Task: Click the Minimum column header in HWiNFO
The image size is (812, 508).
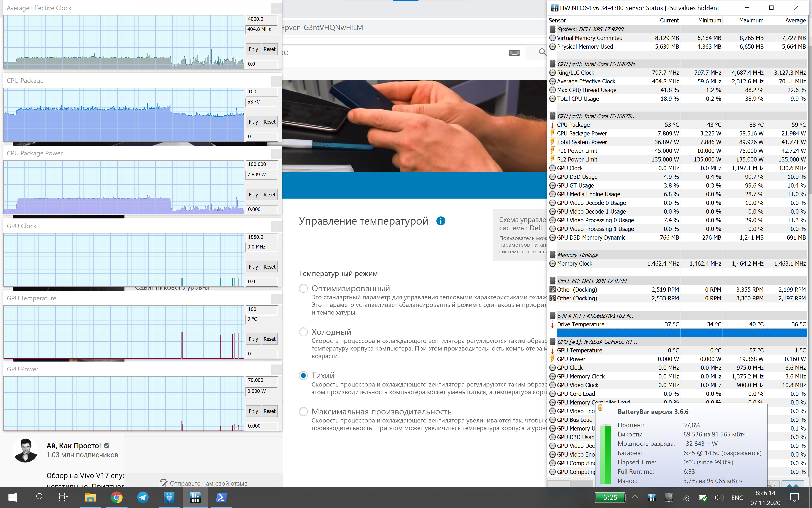Action: [709, 21]
